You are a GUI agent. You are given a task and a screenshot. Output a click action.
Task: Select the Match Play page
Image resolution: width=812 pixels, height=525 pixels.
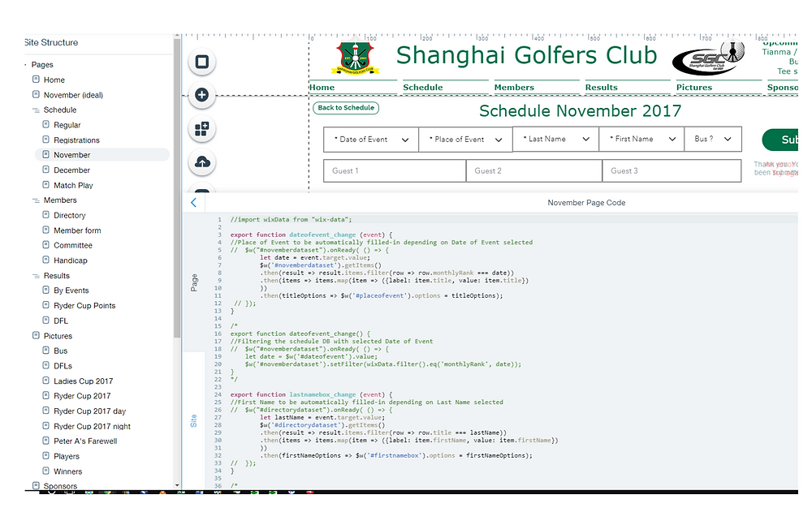pos(73,185)
